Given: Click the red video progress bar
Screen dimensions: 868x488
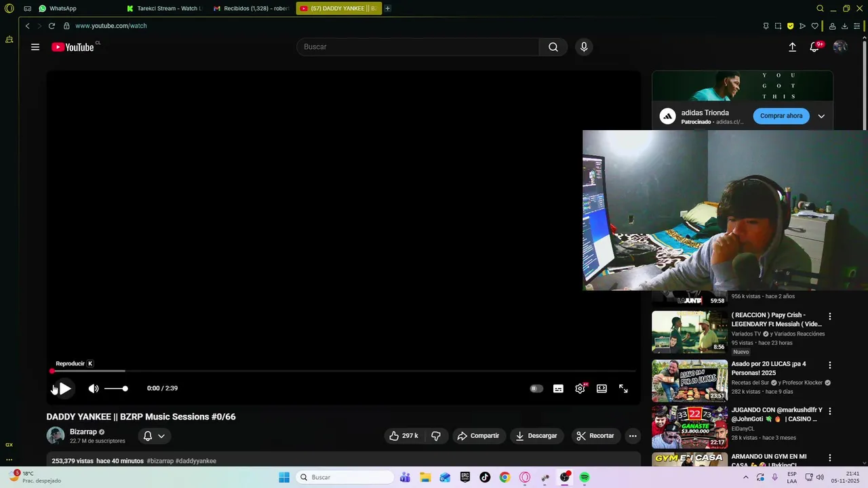Looking at the screenshot, I should (x=344, y=371).
